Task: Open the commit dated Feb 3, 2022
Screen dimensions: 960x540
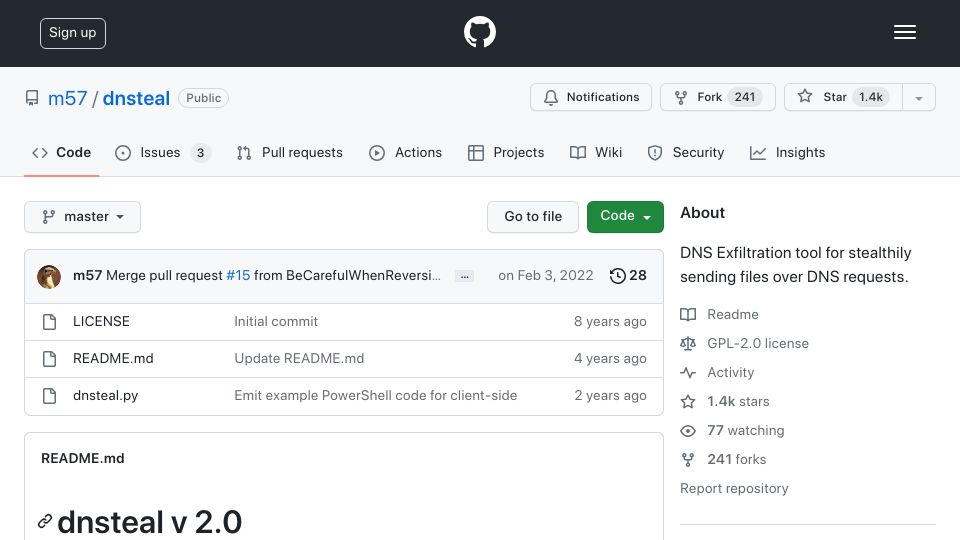Action: (x=546, y=276)
